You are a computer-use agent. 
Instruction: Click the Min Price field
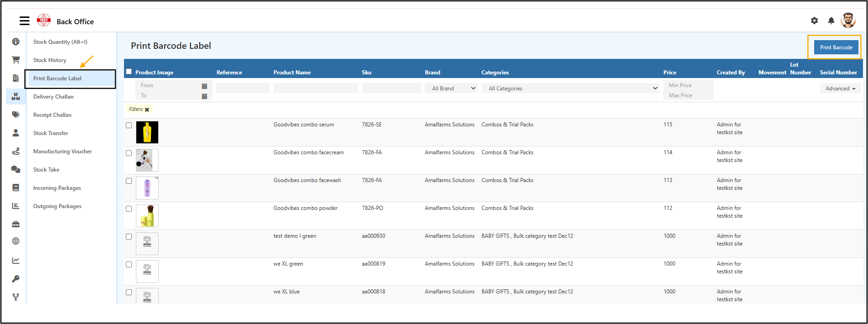pos(688,85)
